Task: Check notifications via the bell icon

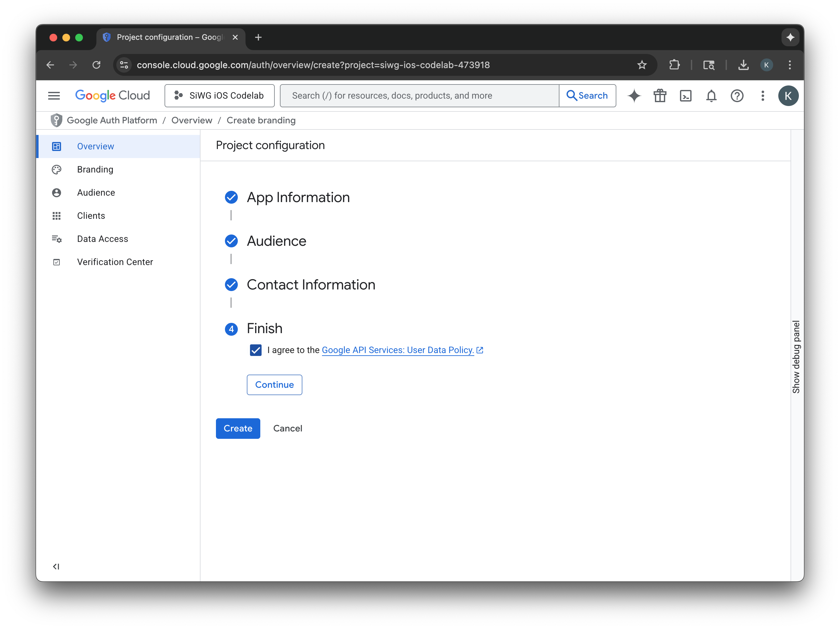Action: (711, 96)
